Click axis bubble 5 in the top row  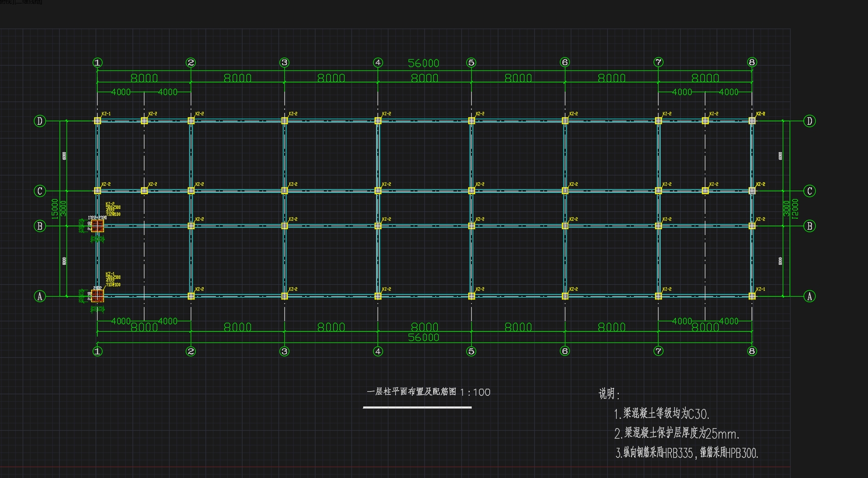(x=471, y=63)
